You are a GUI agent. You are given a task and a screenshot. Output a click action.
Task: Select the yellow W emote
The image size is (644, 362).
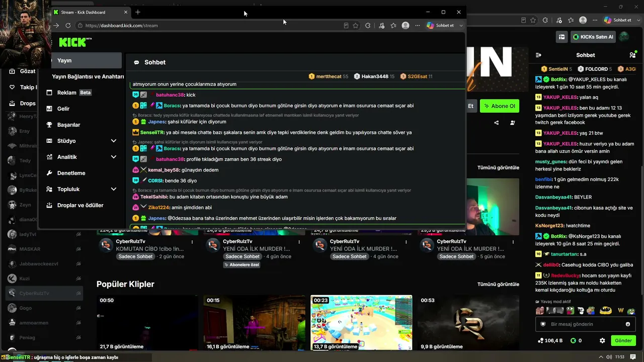(620, 311)
